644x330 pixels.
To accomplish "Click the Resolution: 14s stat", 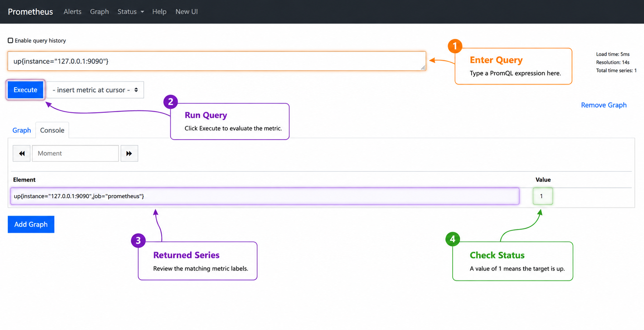I will 613,62.
